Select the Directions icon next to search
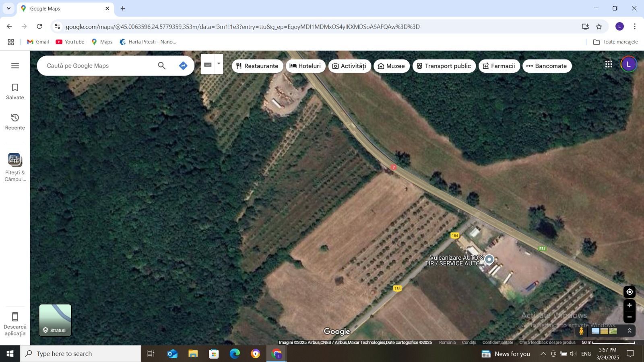Image resolution: width=644 pixels, height=362 pixels. click(183, 65)
